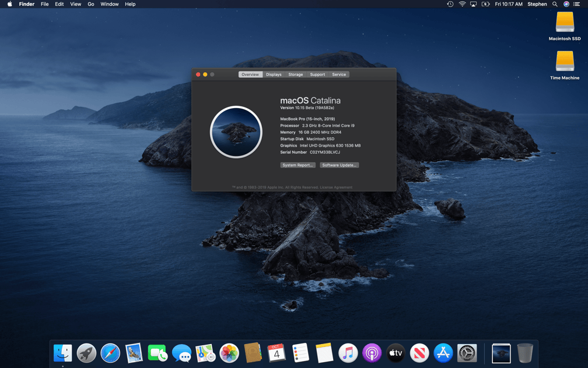Open Music app in Dock

pos(348,353)
